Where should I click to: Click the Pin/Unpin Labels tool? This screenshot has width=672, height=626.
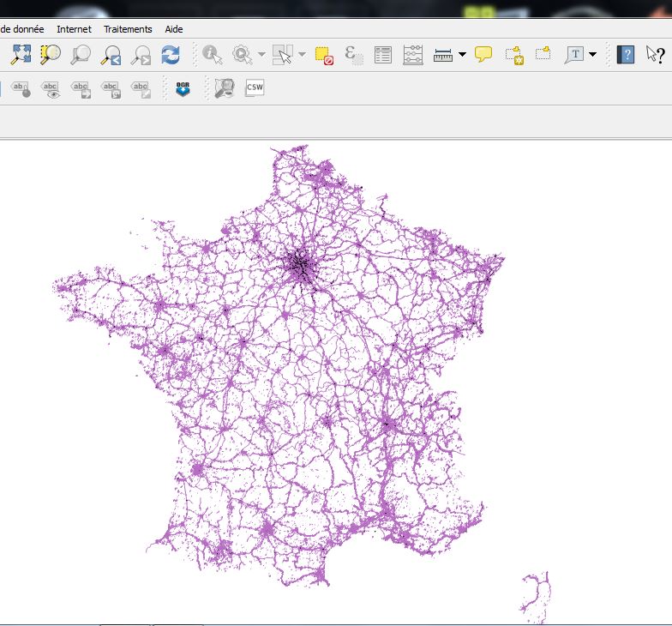21,89
